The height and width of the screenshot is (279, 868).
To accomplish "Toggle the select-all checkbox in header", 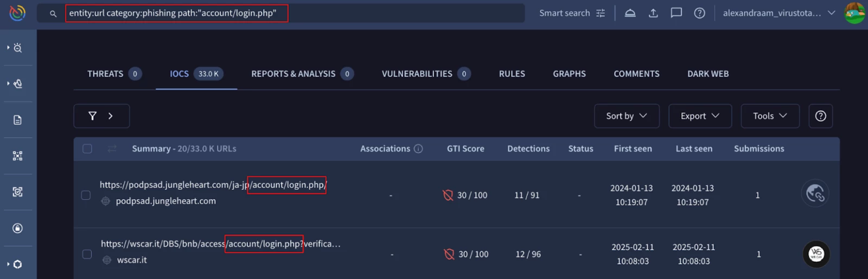I will click(x=87, y=148).
